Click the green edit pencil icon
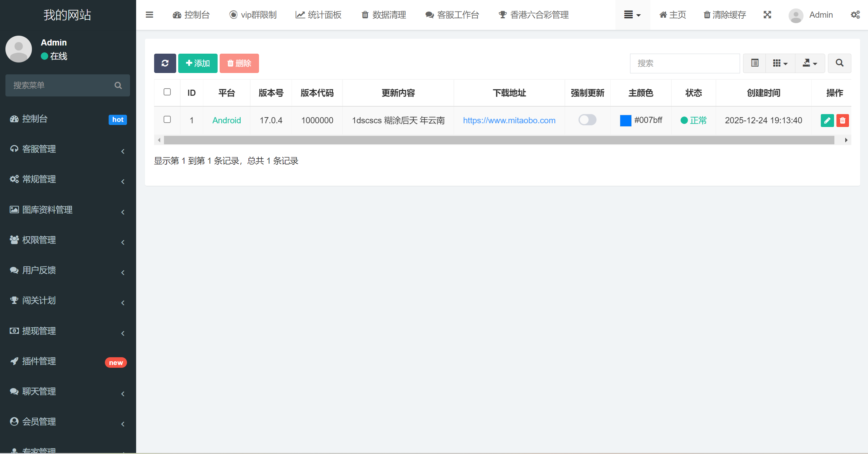868x454 pixels. 827,121
